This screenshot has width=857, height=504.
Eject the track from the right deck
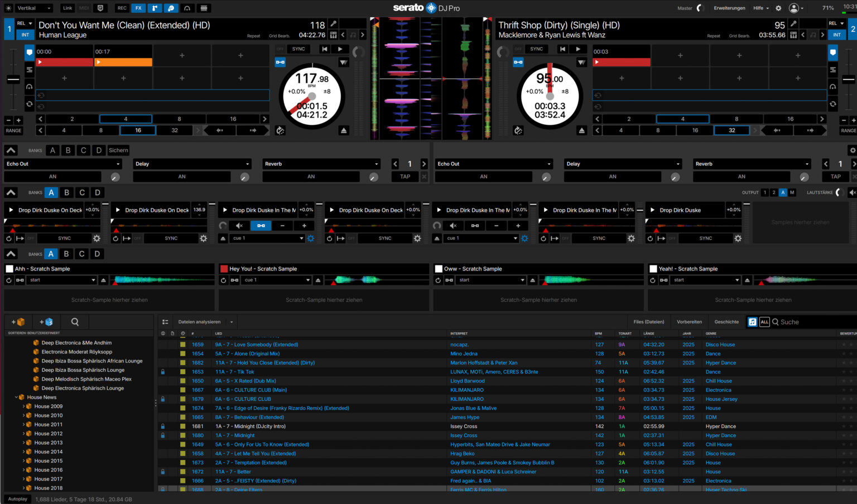(x=581, y=130)
